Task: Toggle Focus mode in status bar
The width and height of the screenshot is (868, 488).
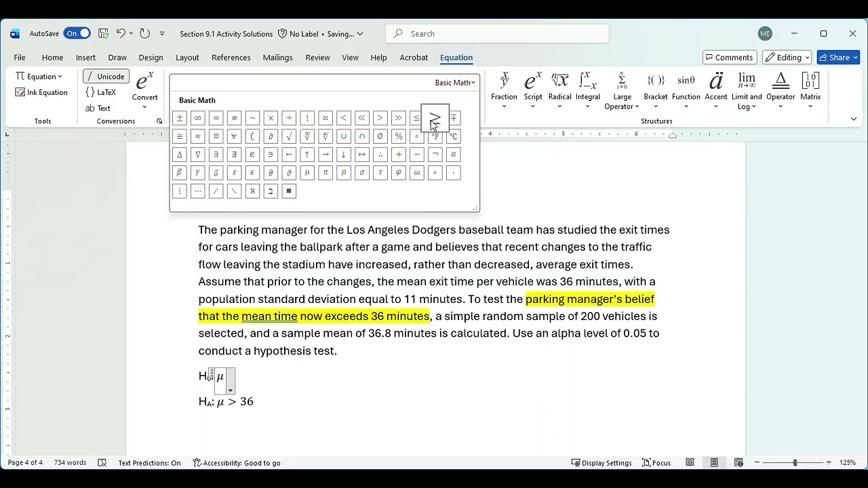Action: [656, 463]
